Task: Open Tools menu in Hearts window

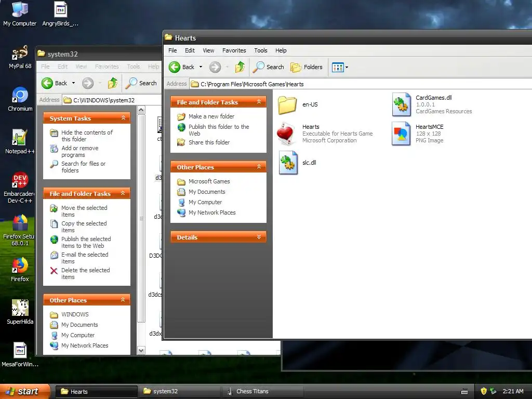Action: (261, 50)
